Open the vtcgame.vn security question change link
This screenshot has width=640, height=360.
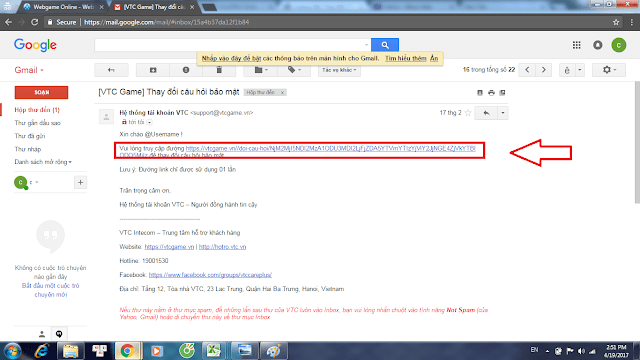pos(331,149)
